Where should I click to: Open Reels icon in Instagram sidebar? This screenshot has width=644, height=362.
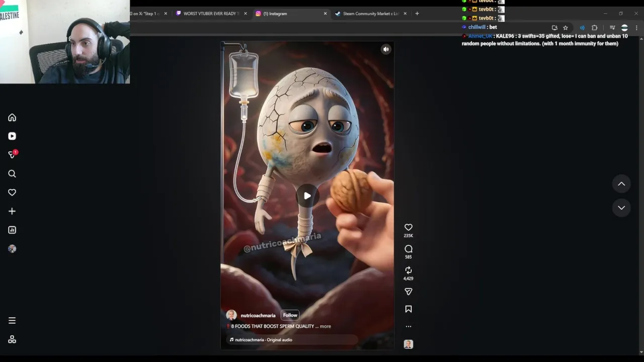click(x=12, y=136)
